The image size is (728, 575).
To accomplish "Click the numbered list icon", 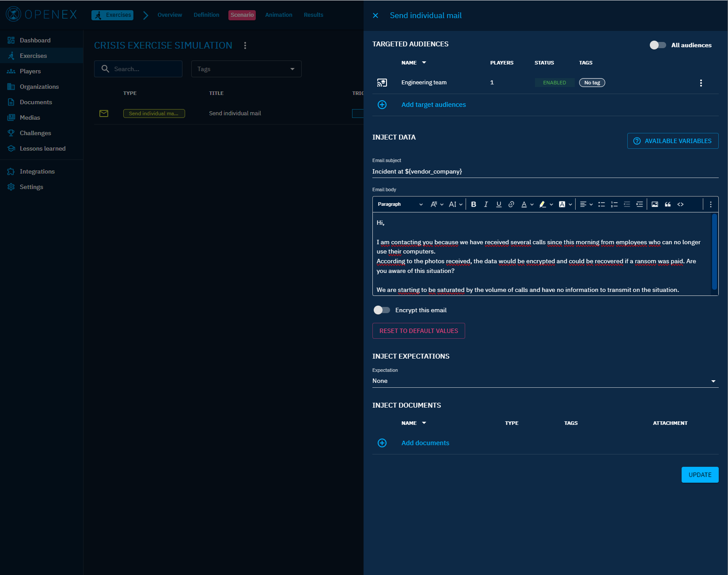I will point(614,204).
